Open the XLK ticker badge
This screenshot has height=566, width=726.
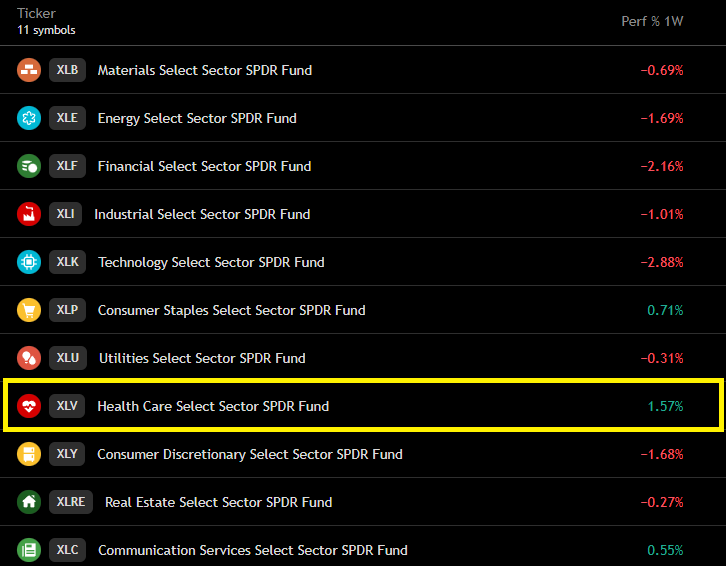point(68,262)
